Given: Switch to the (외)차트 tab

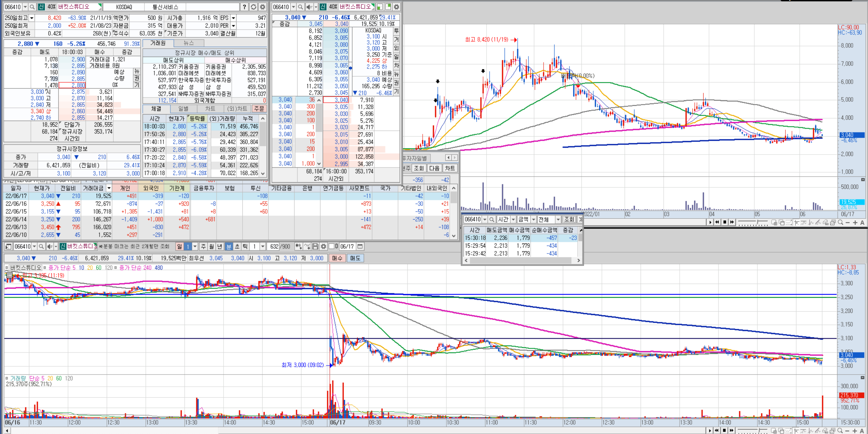Looking at the screenshot, I should coord(237,109).
